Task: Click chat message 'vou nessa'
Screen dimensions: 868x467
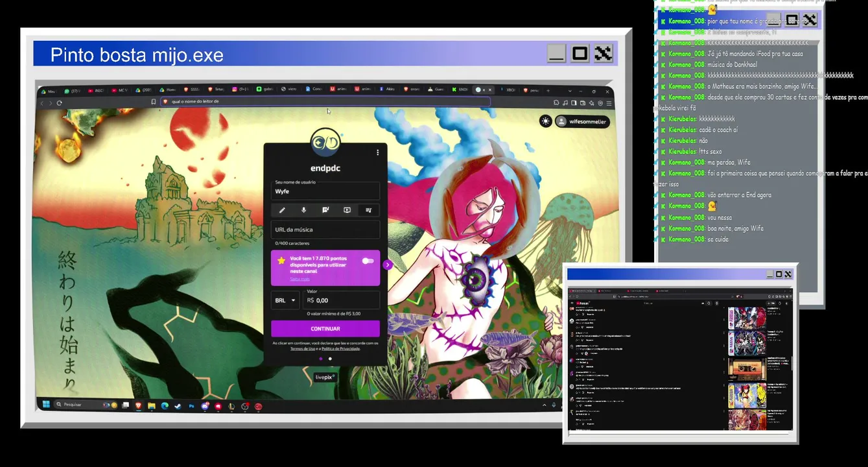Action: point(720,217)
